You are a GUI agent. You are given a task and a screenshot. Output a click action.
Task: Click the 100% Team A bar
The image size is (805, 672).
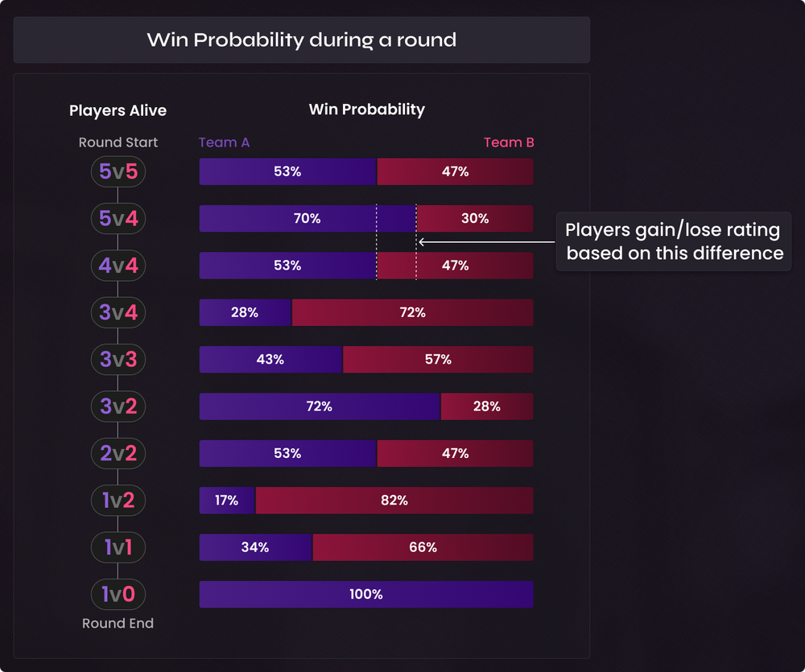(x=366, y=595)
